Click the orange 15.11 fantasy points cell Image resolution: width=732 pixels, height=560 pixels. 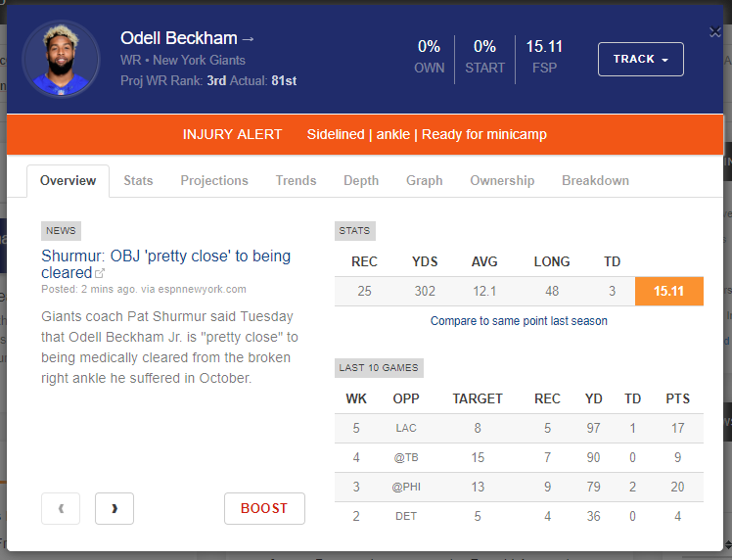pyautogui.click(x=668, y=292)
